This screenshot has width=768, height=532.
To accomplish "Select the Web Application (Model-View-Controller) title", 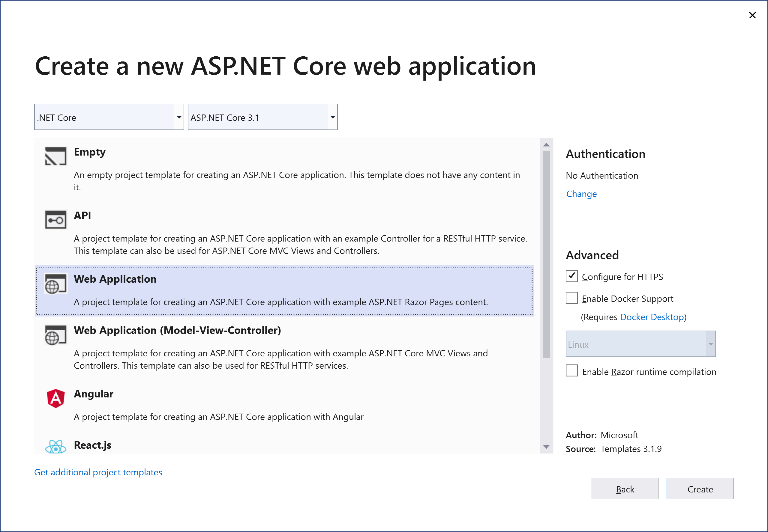I will click(177, 330).
